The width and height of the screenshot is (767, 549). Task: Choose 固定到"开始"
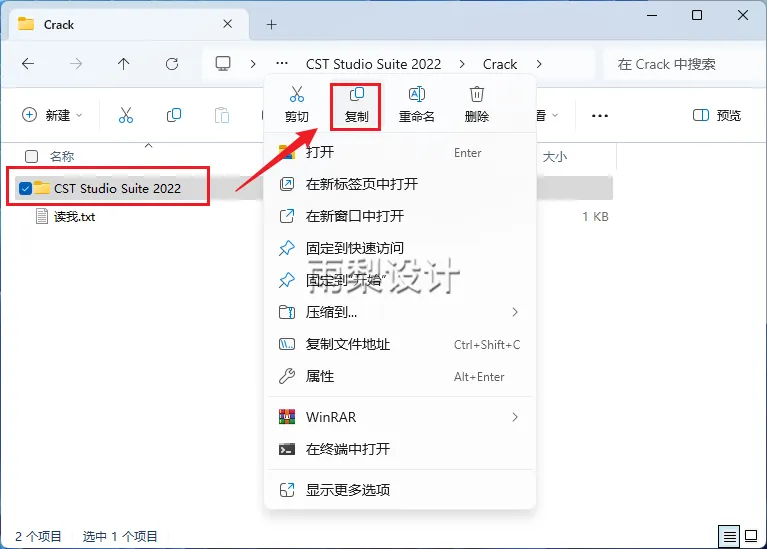point(399,280)
